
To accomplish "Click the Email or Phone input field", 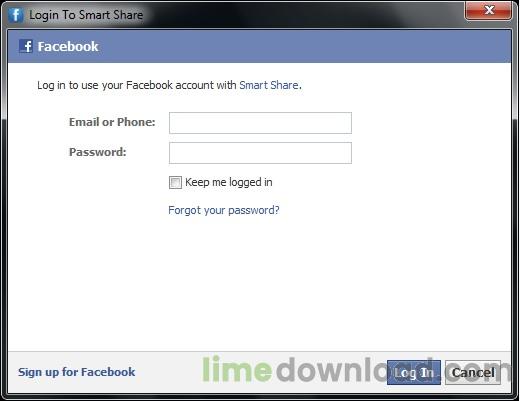I will tap(260, 123).
